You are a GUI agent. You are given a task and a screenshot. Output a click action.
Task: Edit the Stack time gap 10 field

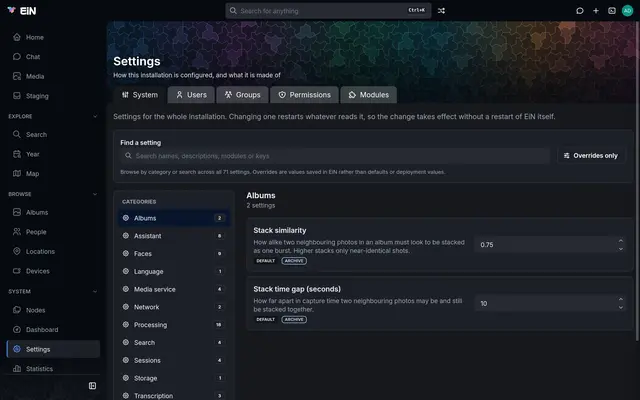[x=550, y=304]
